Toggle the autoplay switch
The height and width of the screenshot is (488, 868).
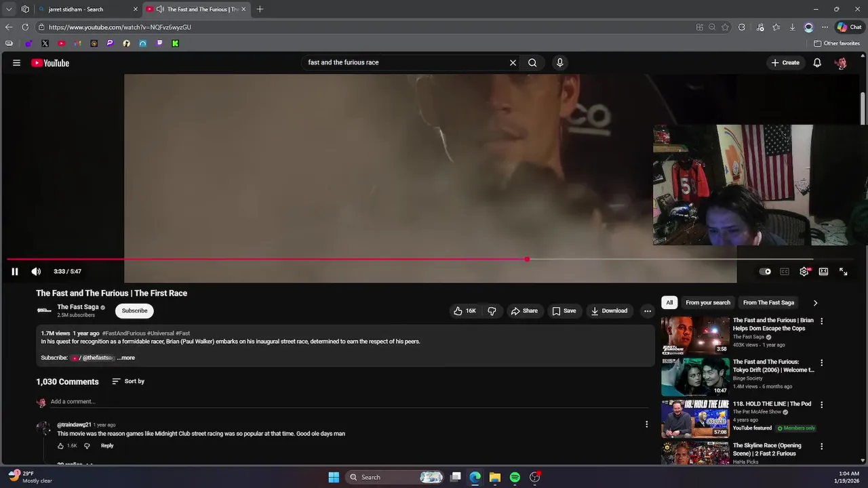765,271
